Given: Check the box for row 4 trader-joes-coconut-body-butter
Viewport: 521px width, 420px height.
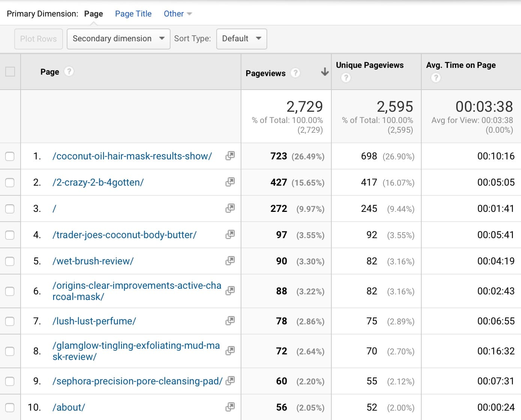Looking at the screenshot, I should pyautogui.click(x=10, y=235).
